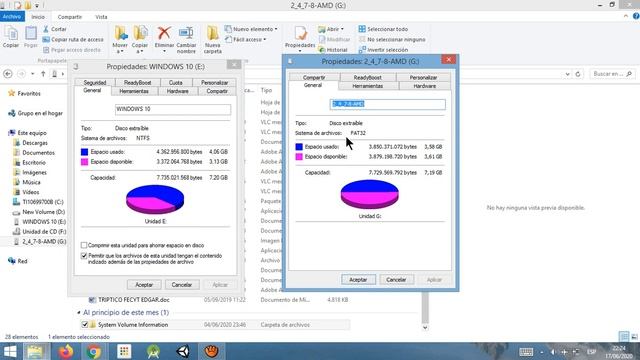Image resolution: width=640 pixels, height=360 pixels.
Task: Choose Copiar ruta de acceso
Action: [73, 40]
